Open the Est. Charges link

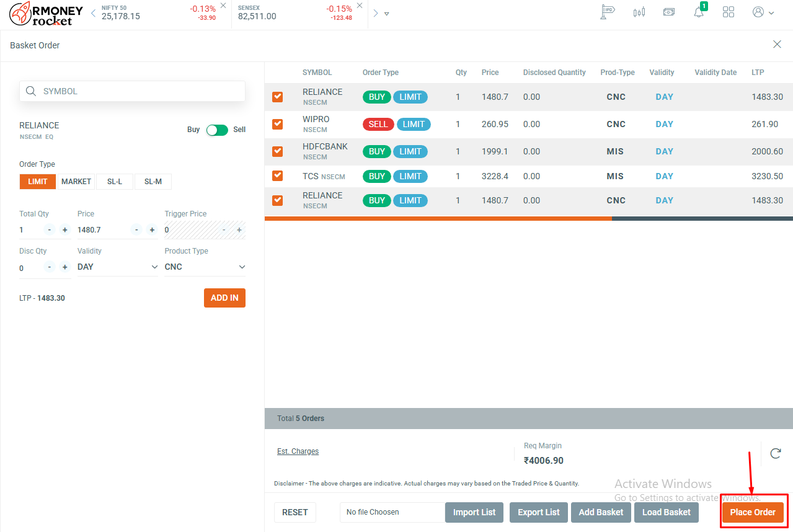pyautogui.click(x=298, y=451)
